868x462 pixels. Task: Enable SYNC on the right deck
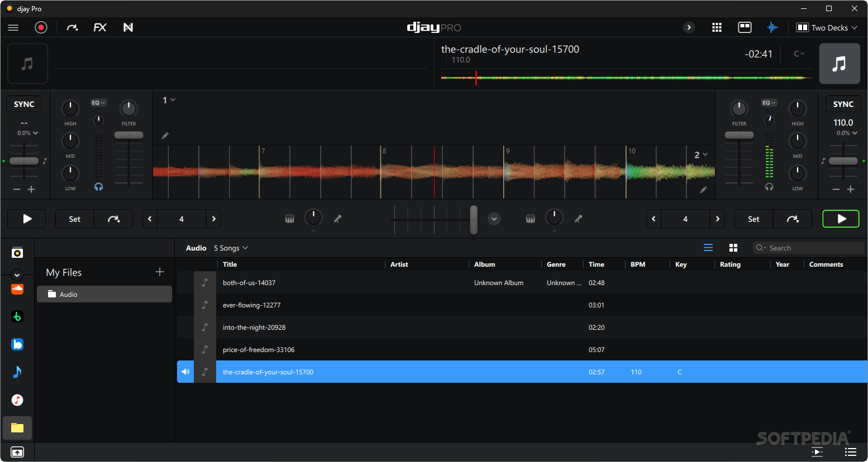(843, 104)
